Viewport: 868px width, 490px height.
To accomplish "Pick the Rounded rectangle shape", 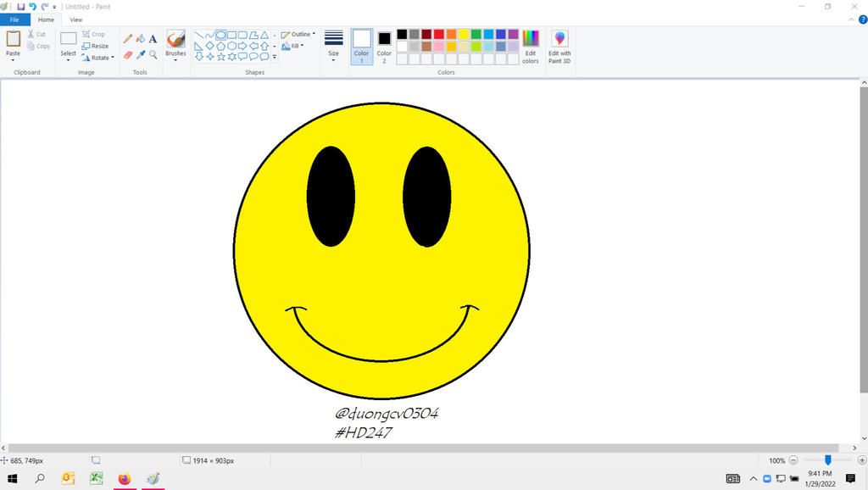I will (x=242, y=35).
